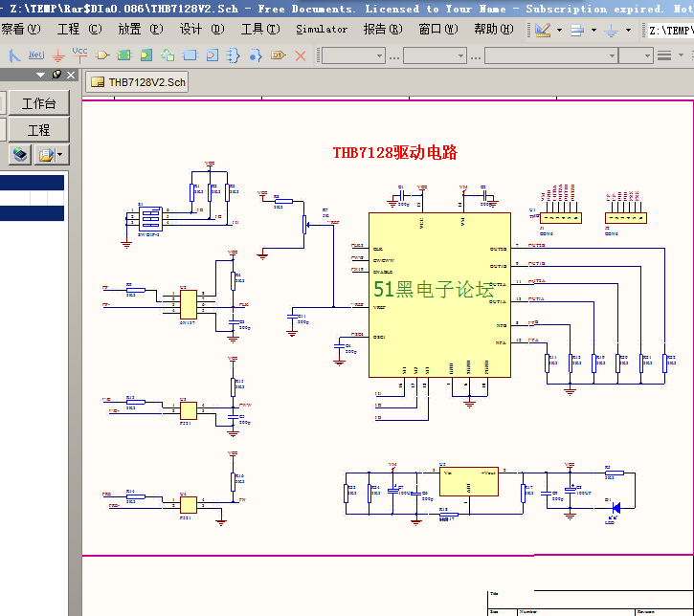Select the place port (D1) tool
This screenshot has height=616, width=694.
(x=278, y=55)
